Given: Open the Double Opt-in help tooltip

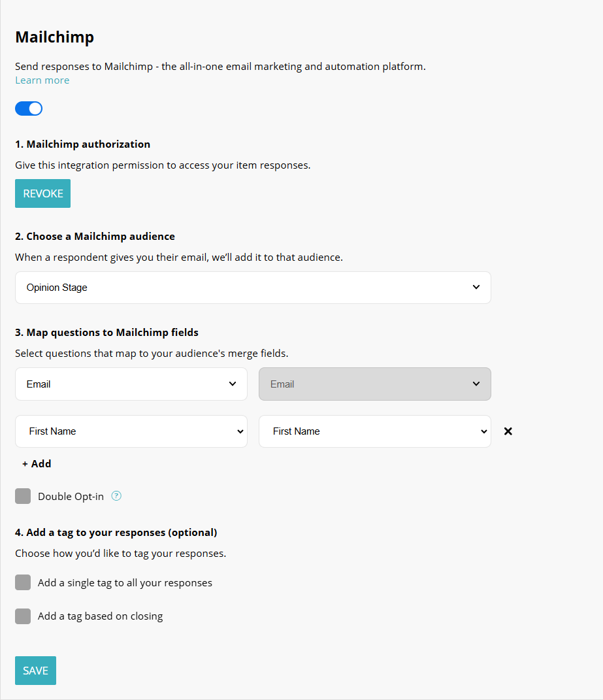Looking at the screenshot, I should click(x=116, y=496).
